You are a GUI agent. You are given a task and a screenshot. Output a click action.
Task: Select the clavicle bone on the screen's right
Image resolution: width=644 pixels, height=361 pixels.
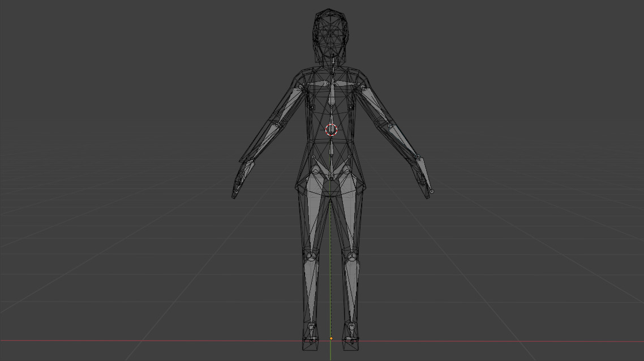tap(348, 84)
